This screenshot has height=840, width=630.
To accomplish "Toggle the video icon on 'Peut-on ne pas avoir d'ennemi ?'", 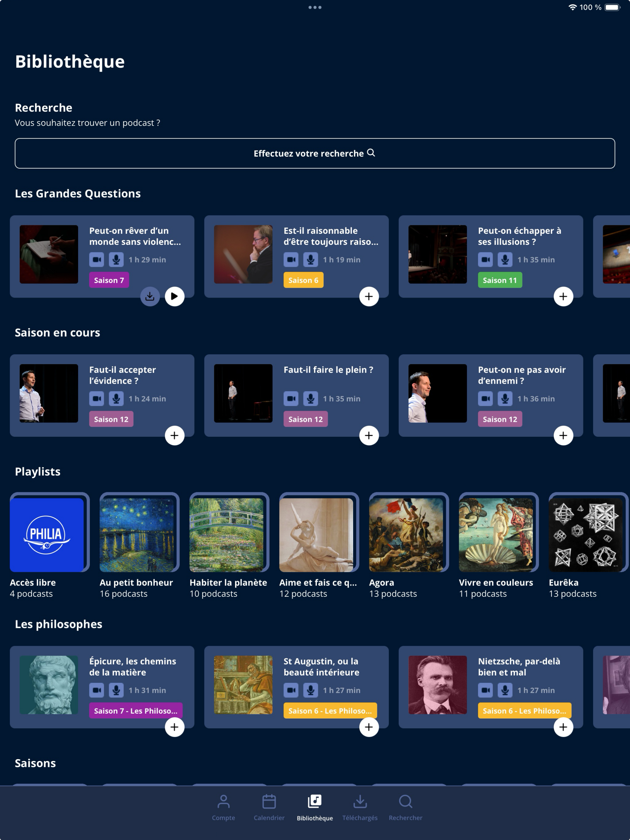I will coord(485,398).
